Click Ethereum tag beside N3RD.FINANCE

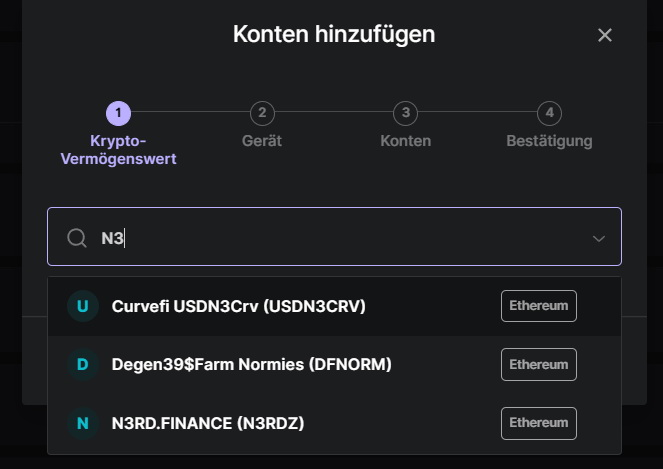coord(539,423)
